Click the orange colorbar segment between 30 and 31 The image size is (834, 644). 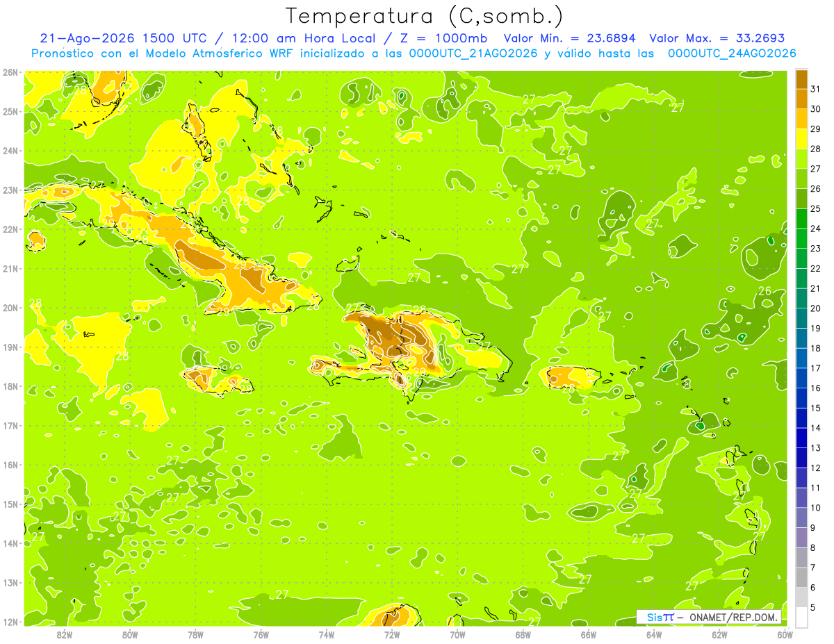point(801,99)
